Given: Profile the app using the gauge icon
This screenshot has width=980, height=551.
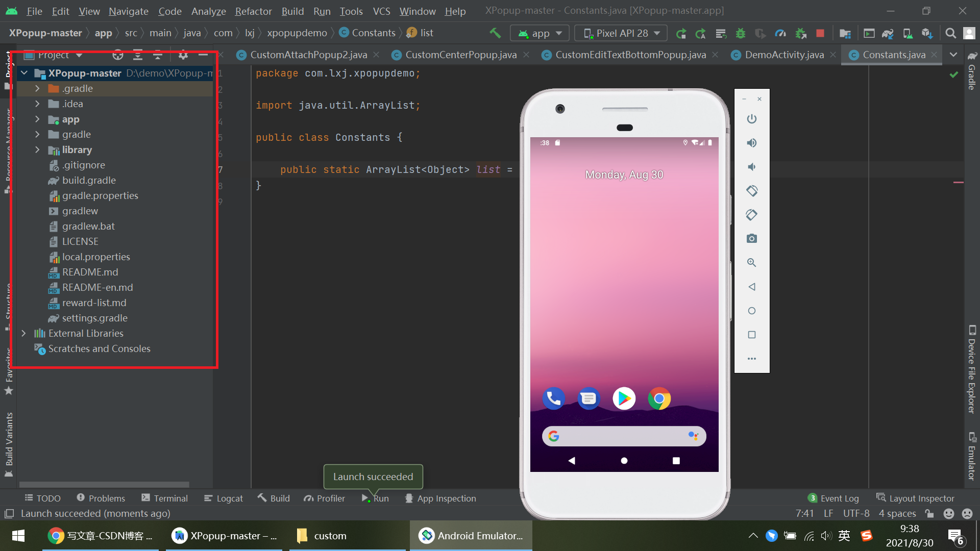Looking at the screenshot, I should (x=780, y=33).
